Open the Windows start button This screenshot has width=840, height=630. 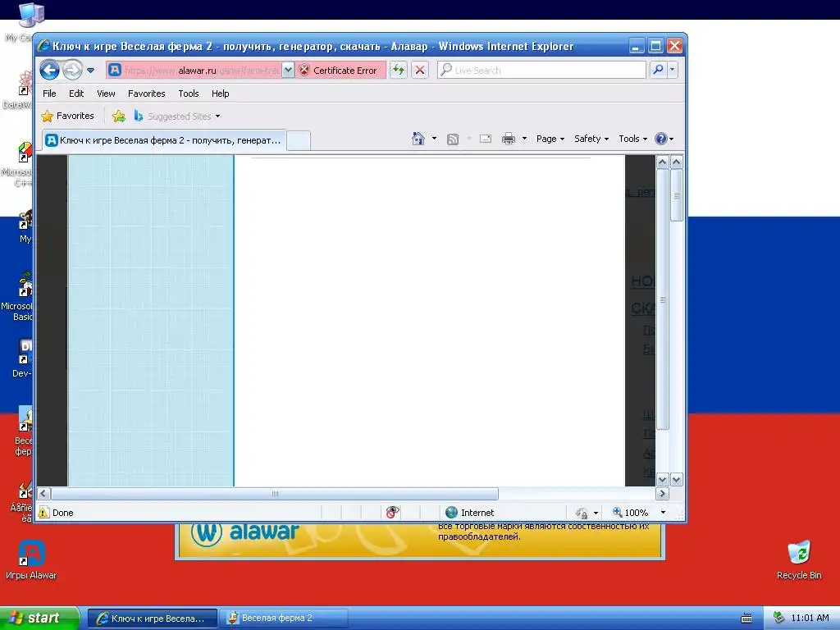(39, 619)
